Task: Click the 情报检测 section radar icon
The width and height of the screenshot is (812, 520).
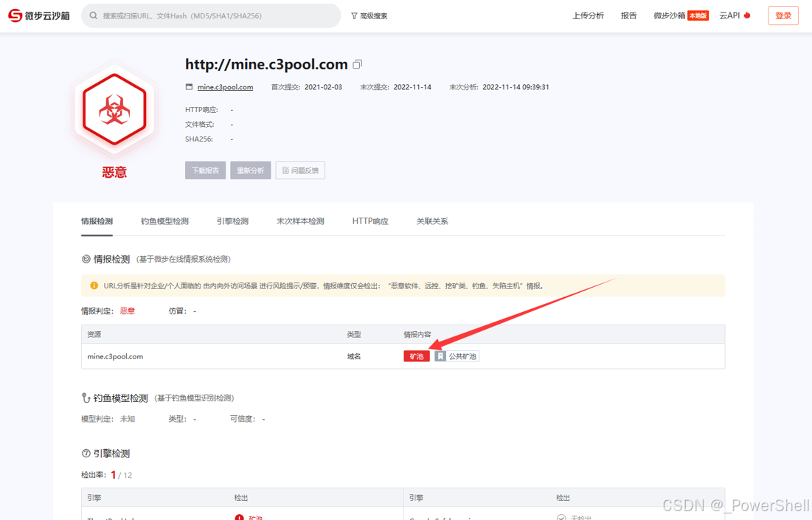Action: pos(86,259)
